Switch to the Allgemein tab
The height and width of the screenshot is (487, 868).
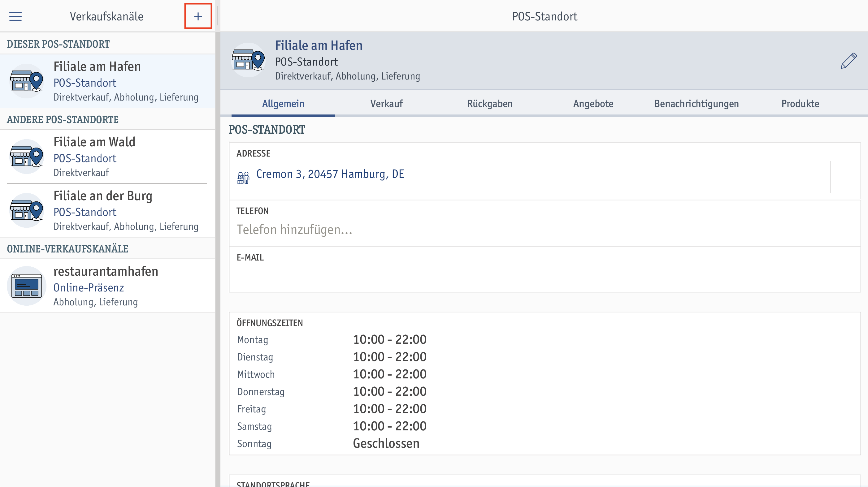(x=283, y=103)
